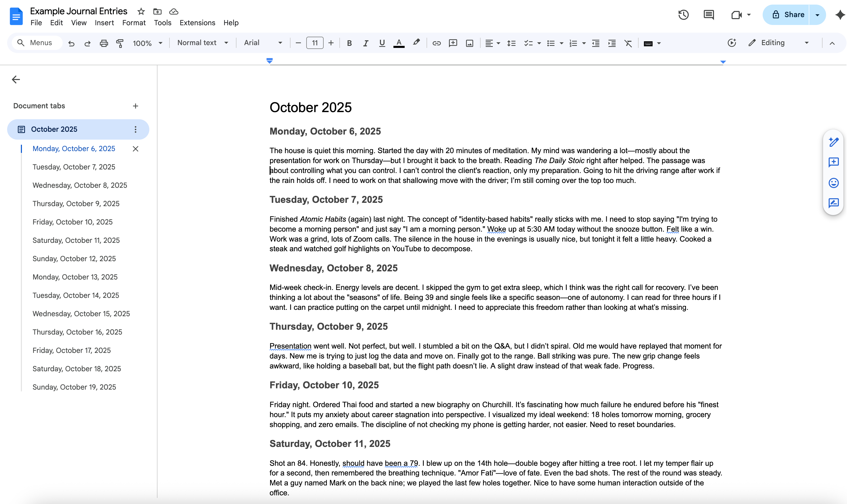Click the insert image icon
The width and height of the screenshot is (847, 504).
[x=469, y=43]
